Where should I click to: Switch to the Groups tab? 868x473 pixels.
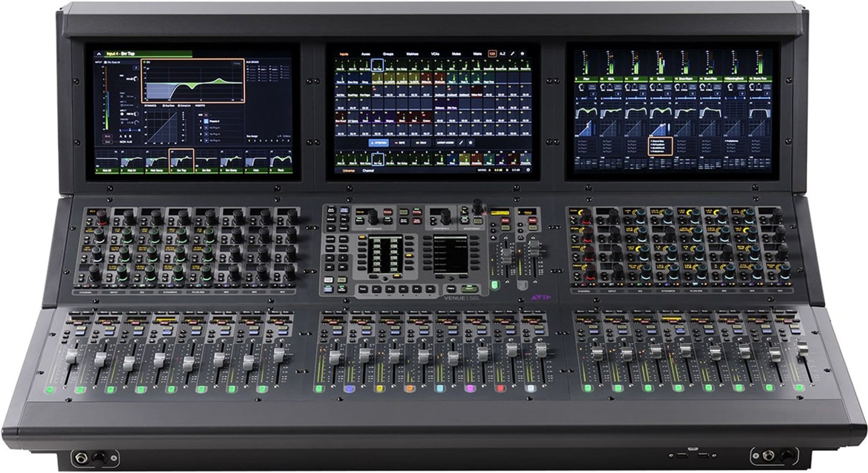coord(388,54)
